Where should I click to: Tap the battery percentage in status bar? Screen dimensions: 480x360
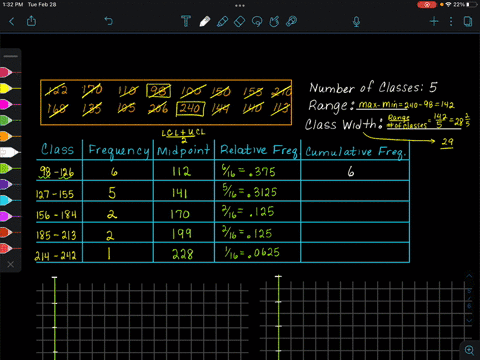point(459,5)
